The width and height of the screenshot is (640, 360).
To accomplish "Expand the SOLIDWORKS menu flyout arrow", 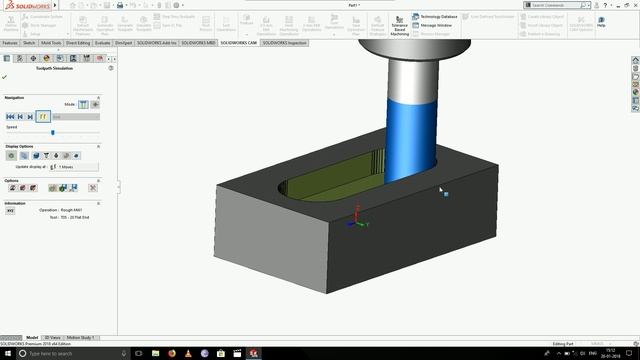I will [55, 5].
